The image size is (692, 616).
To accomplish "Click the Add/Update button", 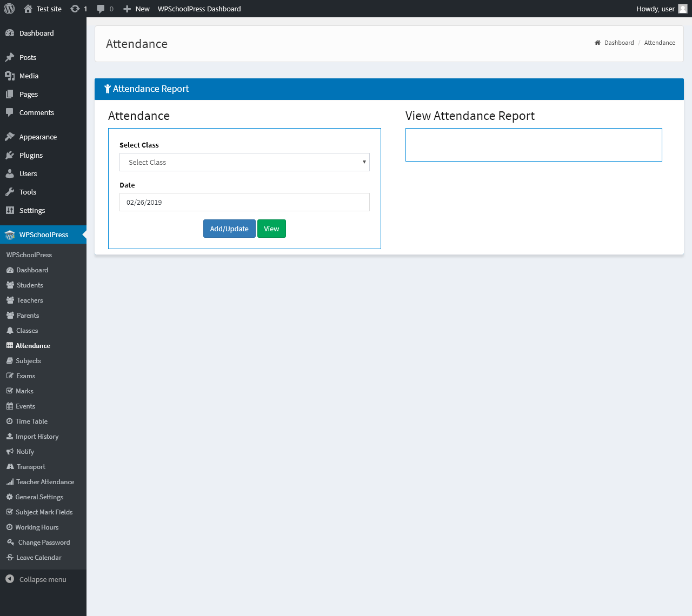I will [x=229, y=229].
